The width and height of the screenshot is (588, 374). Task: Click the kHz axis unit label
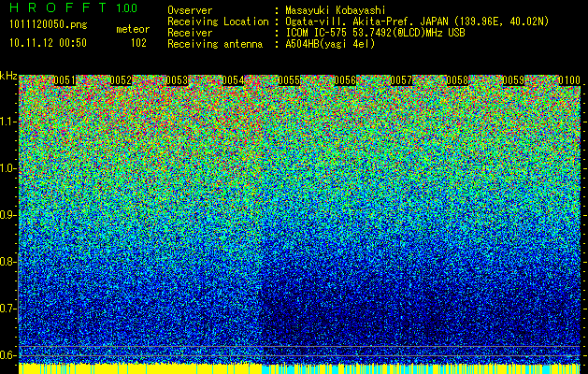point(8,76)
